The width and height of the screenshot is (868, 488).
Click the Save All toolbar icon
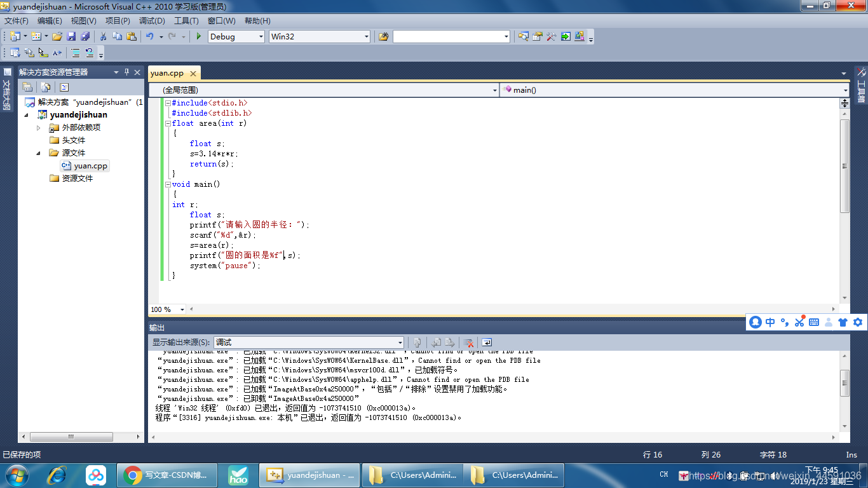(x=85, y=37)
